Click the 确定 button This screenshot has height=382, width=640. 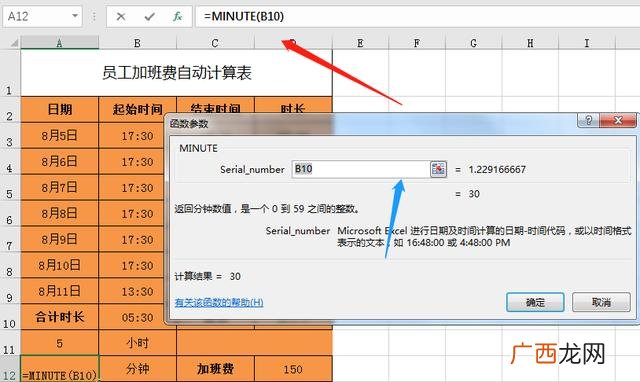point(535,302)
